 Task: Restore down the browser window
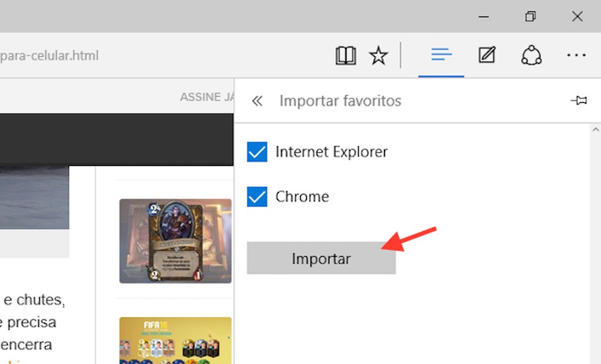(x=530, y=16)
